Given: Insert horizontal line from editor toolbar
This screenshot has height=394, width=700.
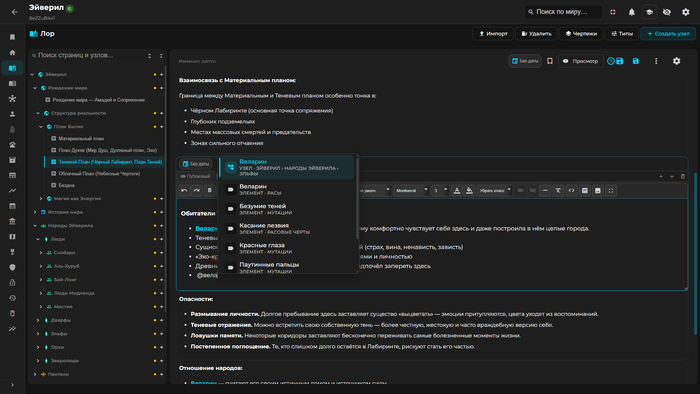Looking at the screenshot, I should click(x=545, y=191).
